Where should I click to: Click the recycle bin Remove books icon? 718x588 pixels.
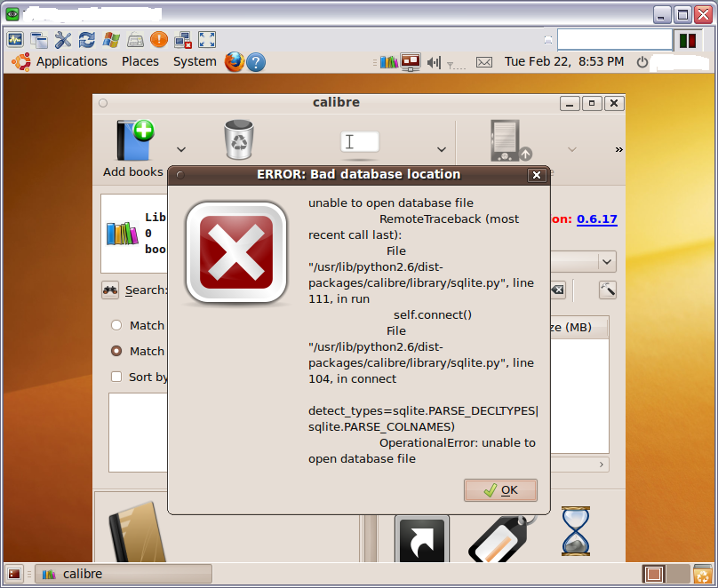click(x=238, y=139)
